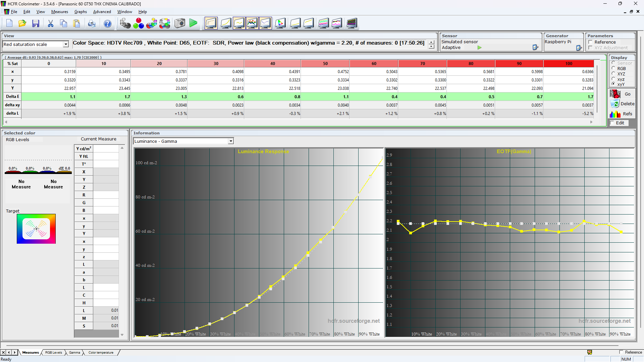This screenshot has height=362, width=644.
Task: Go to the previous tab with left arrow
Action: tap(9, 352)
